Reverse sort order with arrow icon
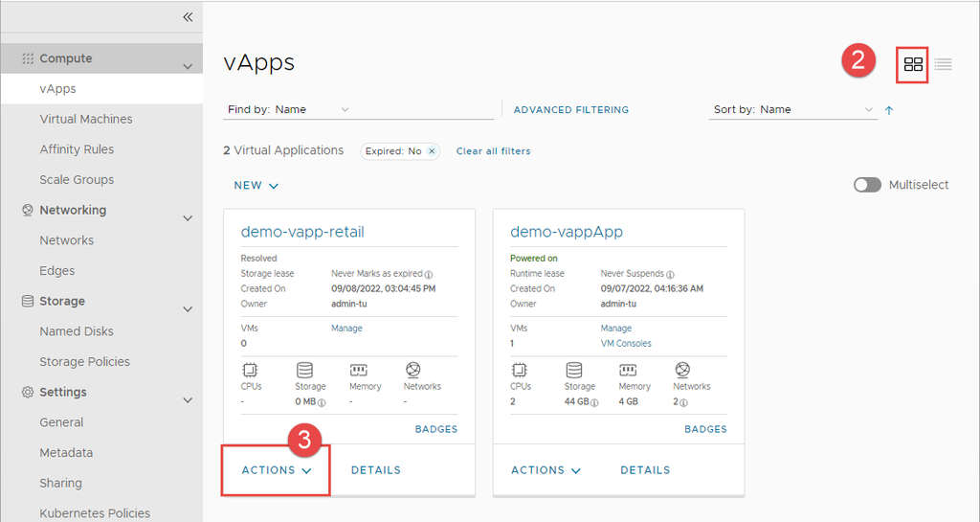The image size is (980, 522). (x=889, y=110)
